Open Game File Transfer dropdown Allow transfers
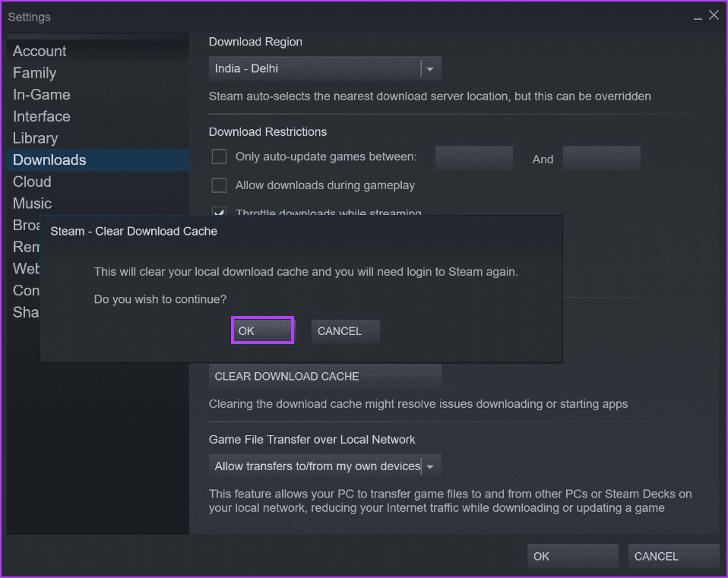The height and width of the screenshot is (578, 728). pyautogui.click(x=324, y=466)
